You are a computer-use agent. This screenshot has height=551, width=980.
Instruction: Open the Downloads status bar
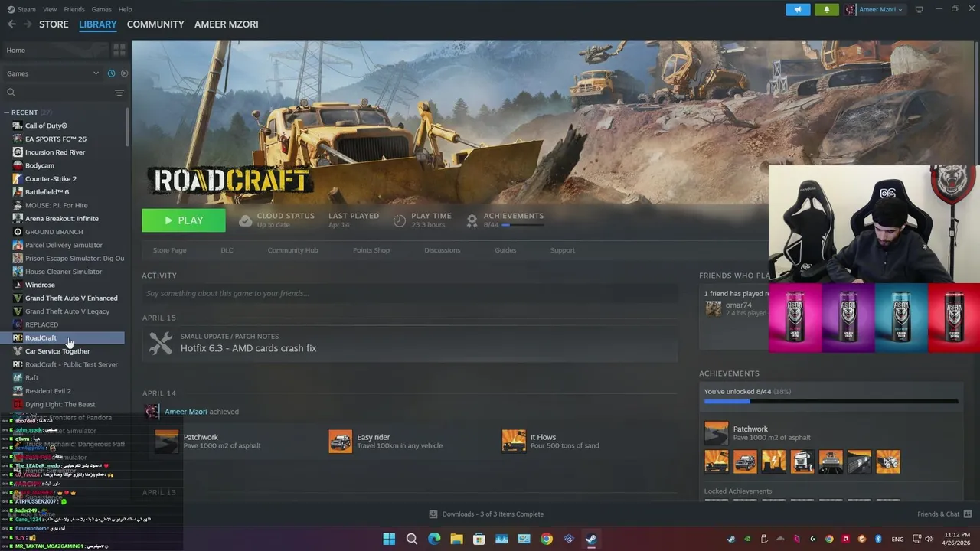[486, 514]
